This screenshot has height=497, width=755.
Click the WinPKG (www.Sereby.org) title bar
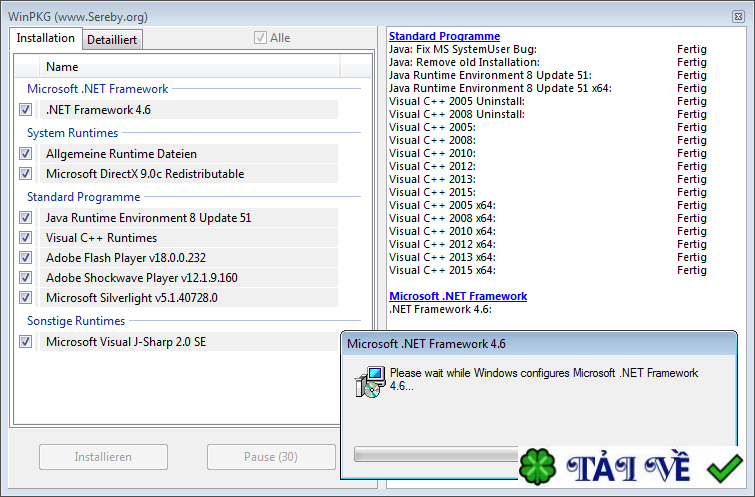pos(78,17)
